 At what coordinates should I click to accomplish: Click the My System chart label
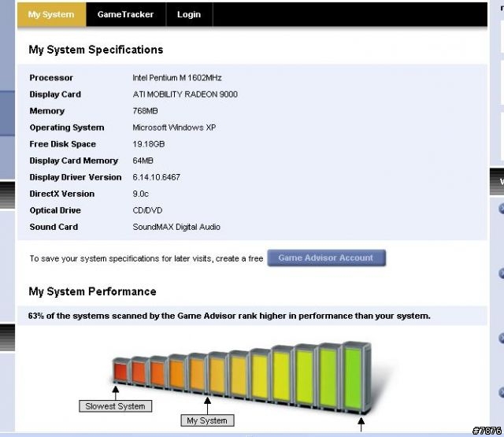point(207,420)
